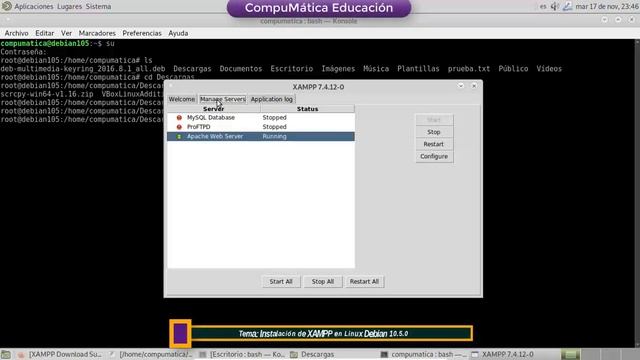640x360 pixels.
Task: Close the XAMPP 7.4.12-0 window
Action: click(474, 86)
